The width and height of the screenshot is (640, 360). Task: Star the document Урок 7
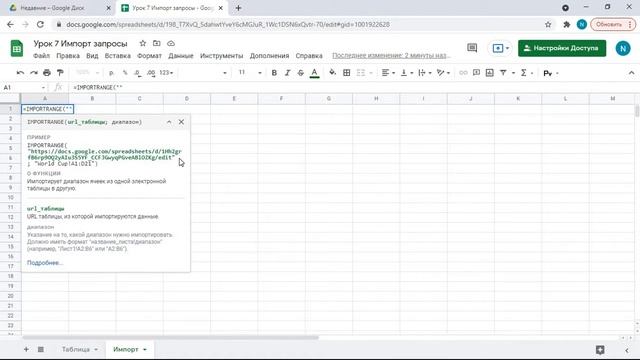(142, 43)
